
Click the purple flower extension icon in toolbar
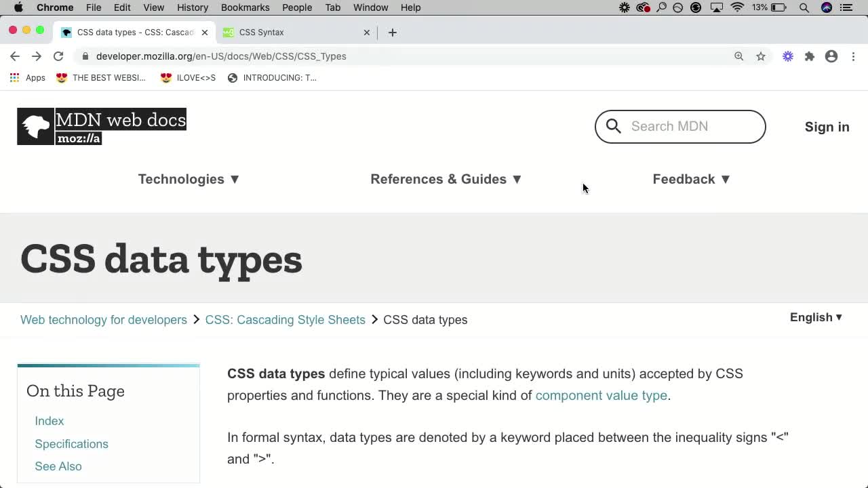click(787, 56)
